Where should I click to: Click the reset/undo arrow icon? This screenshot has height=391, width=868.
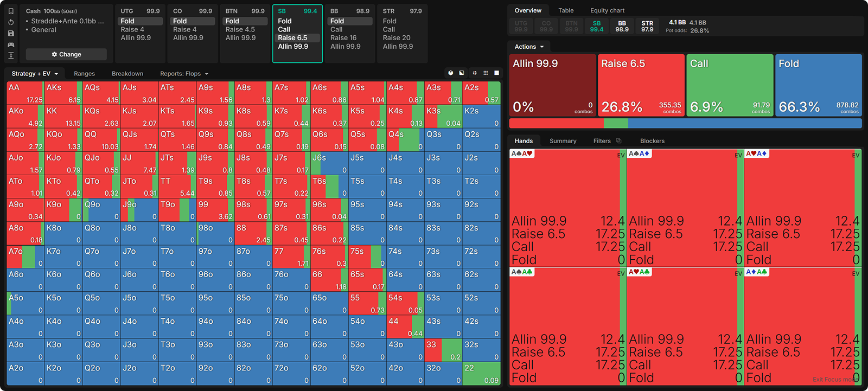click(11, 22)
